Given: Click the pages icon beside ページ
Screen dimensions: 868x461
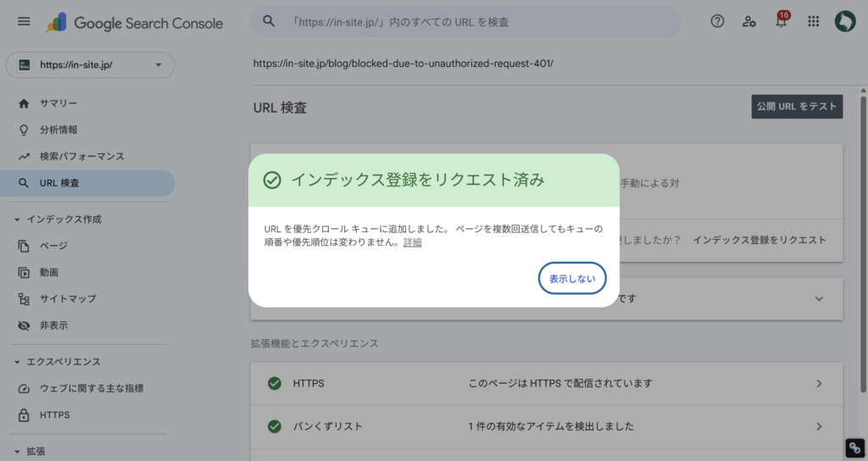Looking at the screenshot, I should 24,246.
